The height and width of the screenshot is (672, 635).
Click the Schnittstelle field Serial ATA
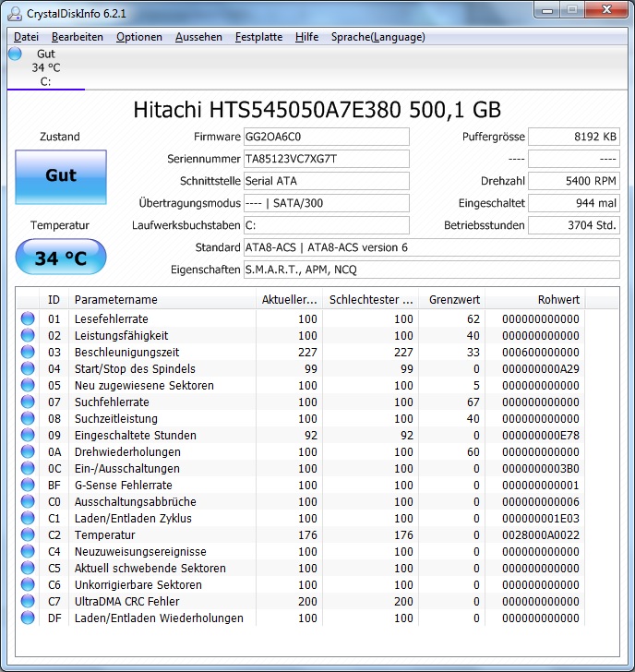[327, 181]
